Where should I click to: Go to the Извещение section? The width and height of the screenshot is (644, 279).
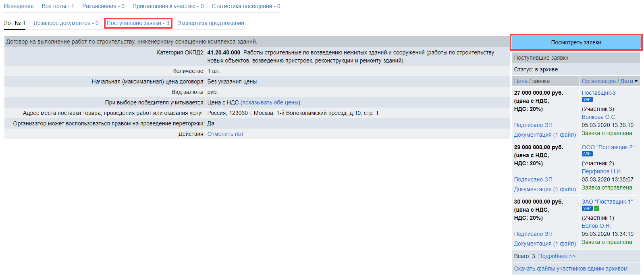tap(19, 6)
